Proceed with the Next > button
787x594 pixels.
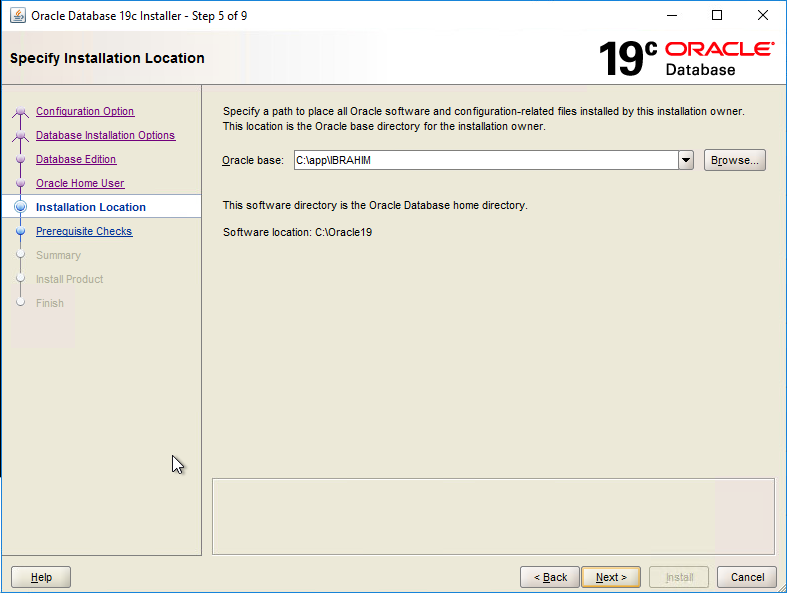(x=611, y=577)
